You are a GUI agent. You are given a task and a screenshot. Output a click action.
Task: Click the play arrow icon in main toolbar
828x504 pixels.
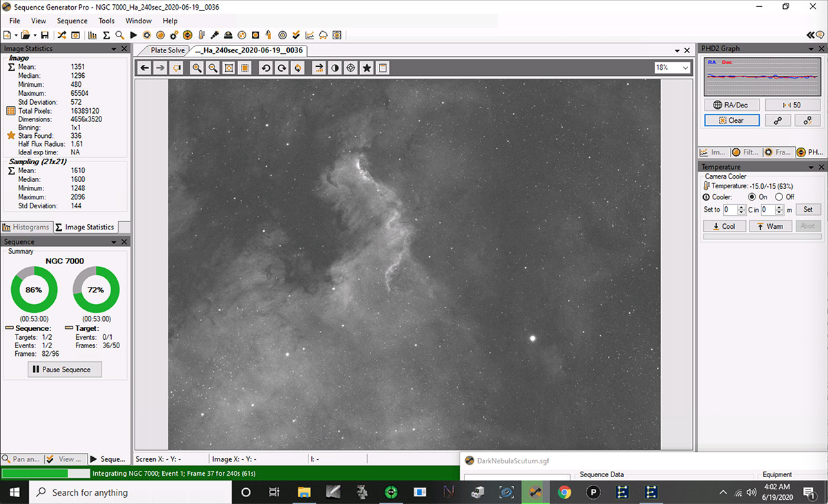coord(133,35)
